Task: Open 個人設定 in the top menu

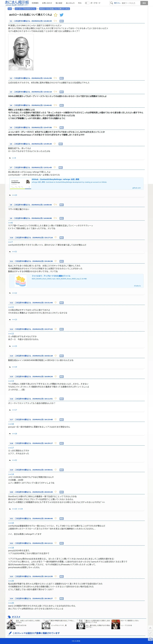Action: tap(59, 3)
